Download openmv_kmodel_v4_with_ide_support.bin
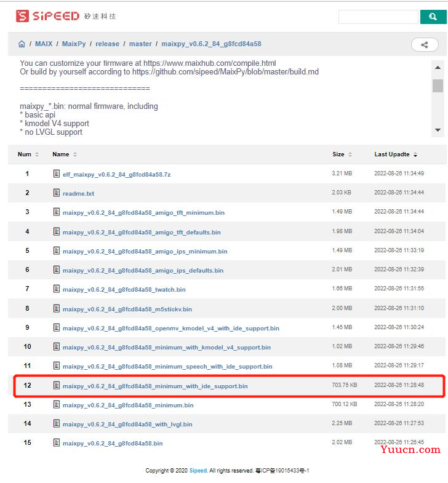Screen dimensions: 448x483 171,329
